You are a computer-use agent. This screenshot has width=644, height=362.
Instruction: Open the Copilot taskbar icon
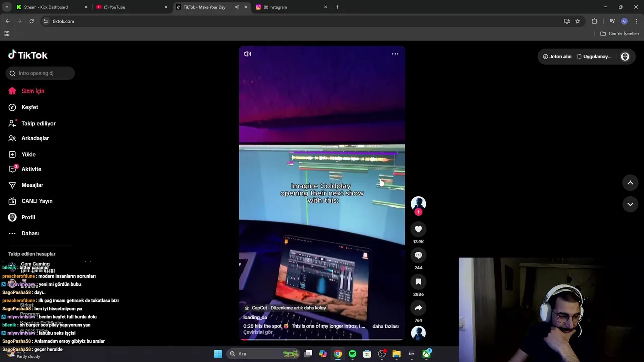323,354
